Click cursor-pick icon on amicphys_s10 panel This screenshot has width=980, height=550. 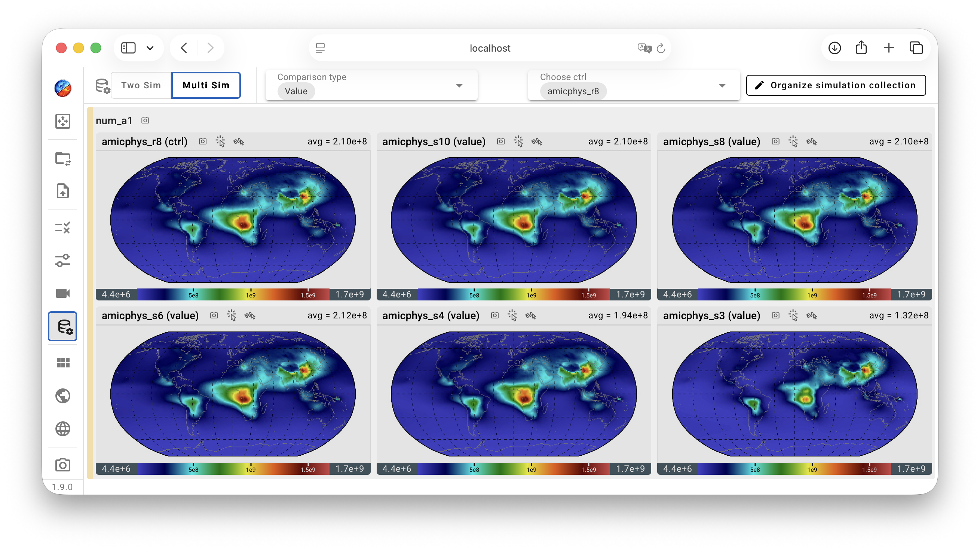click(518, 141)
